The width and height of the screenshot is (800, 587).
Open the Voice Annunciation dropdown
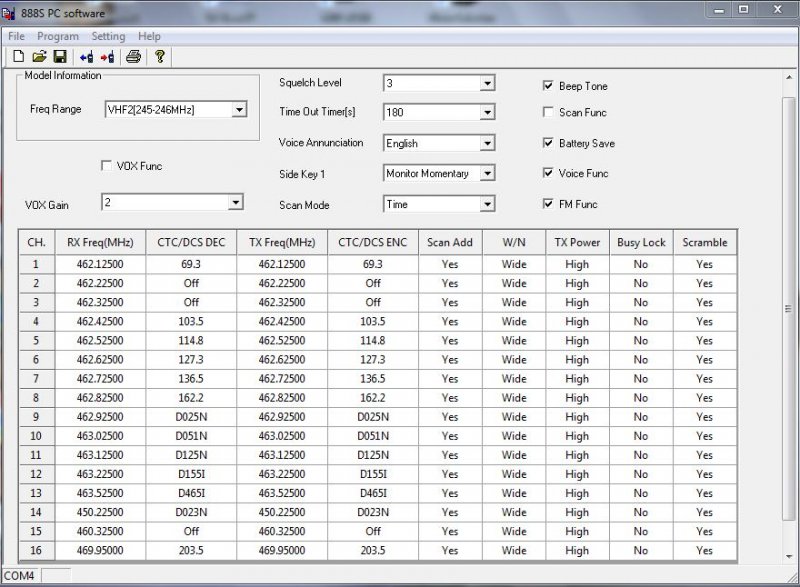tap(487, 143)
